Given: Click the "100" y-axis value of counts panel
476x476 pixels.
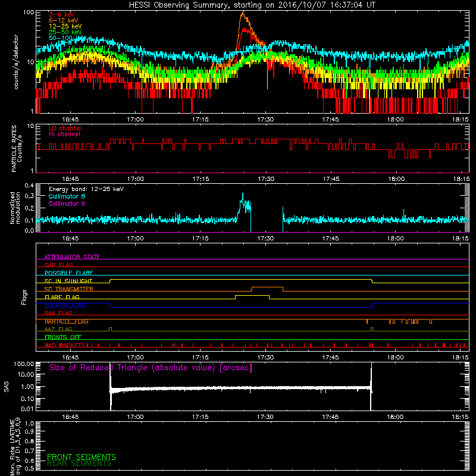Looking at the screenshot, I should pos(29,12).
